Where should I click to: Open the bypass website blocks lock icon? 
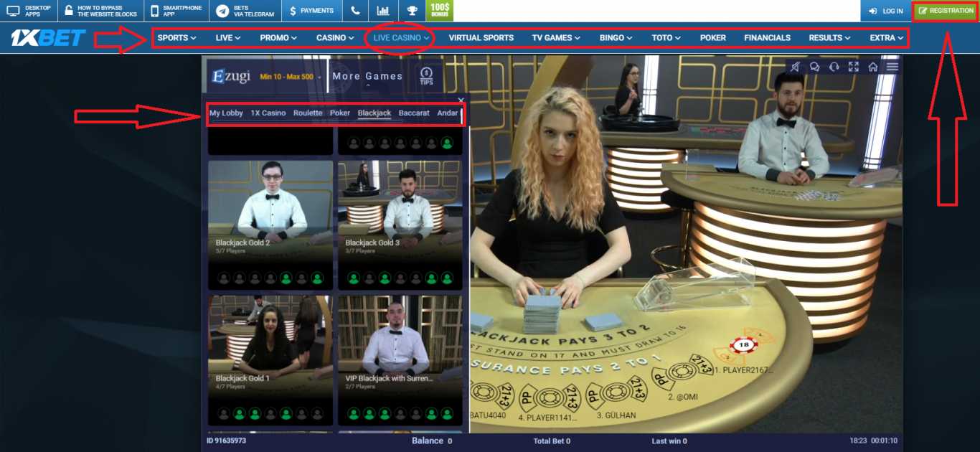(x=68, y=11)
